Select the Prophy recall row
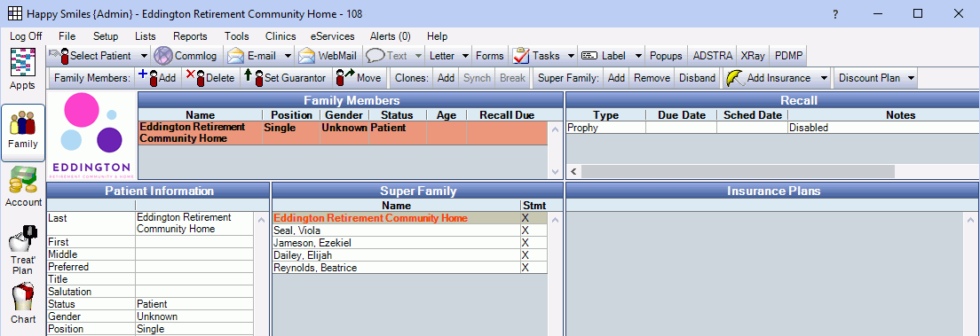 click(x=772, y=128)
